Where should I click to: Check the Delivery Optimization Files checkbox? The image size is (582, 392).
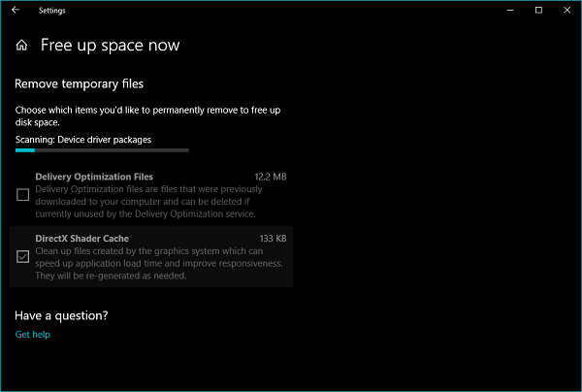(x=23, y=195)
